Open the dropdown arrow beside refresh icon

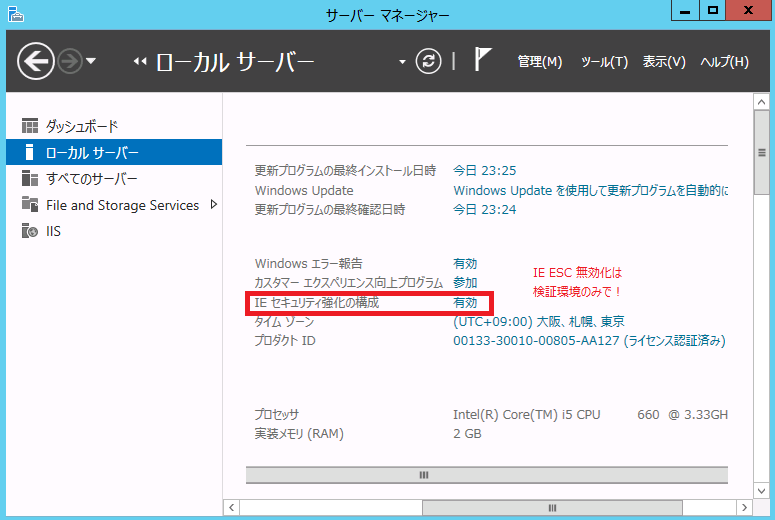403,62
